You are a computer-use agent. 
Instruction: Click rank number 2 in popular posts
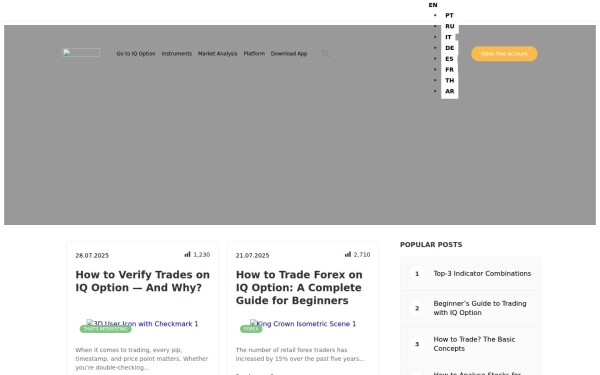coord(417,308)
